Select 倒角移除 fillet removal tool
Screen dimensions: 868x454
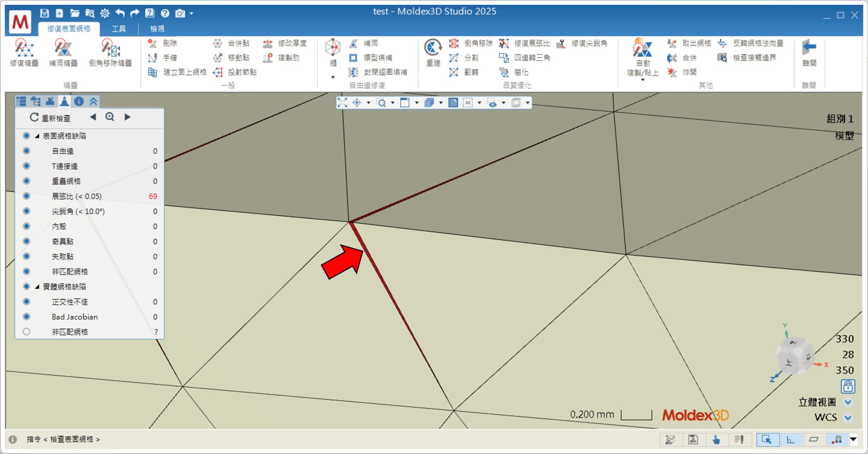click(x=471, y=43)
